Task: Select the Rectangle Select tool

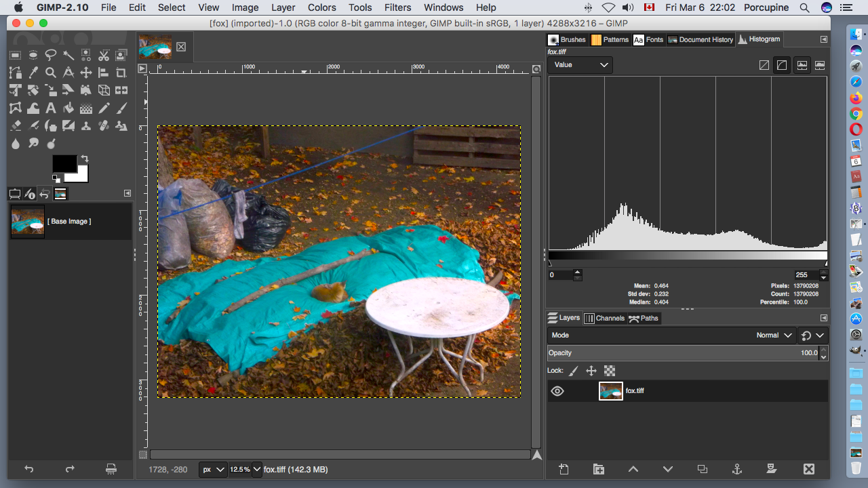Action: pos(15,56)
